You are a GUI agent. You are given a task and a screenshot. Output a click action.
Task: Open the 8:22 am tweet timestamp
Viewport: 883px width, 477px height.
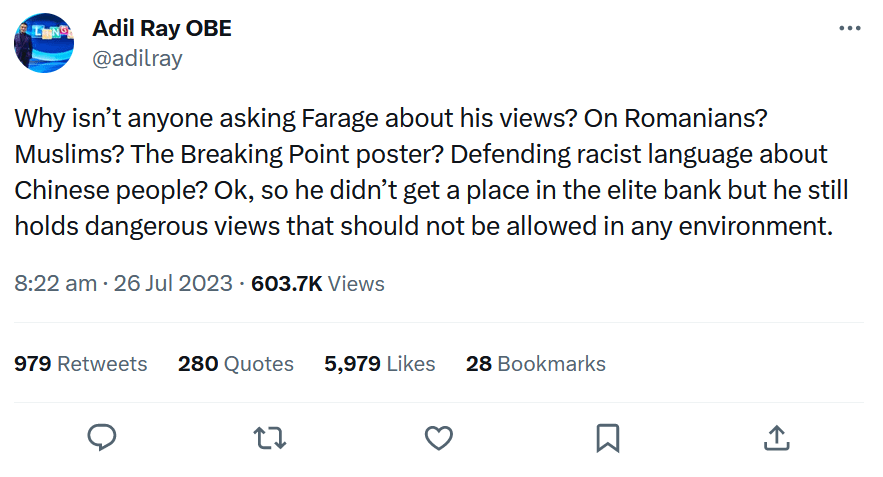(x=55, y=284)
